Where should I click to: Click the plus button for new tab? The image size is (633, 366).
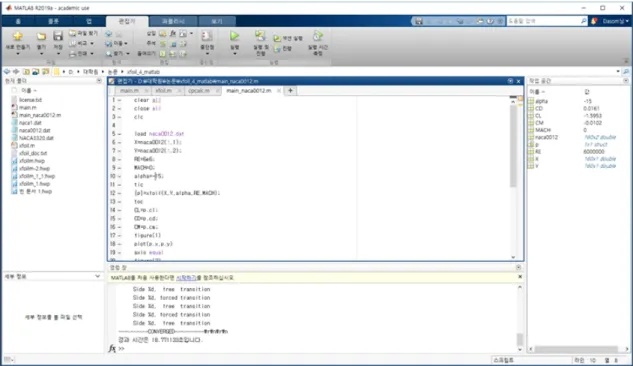[x=290, y=91]
